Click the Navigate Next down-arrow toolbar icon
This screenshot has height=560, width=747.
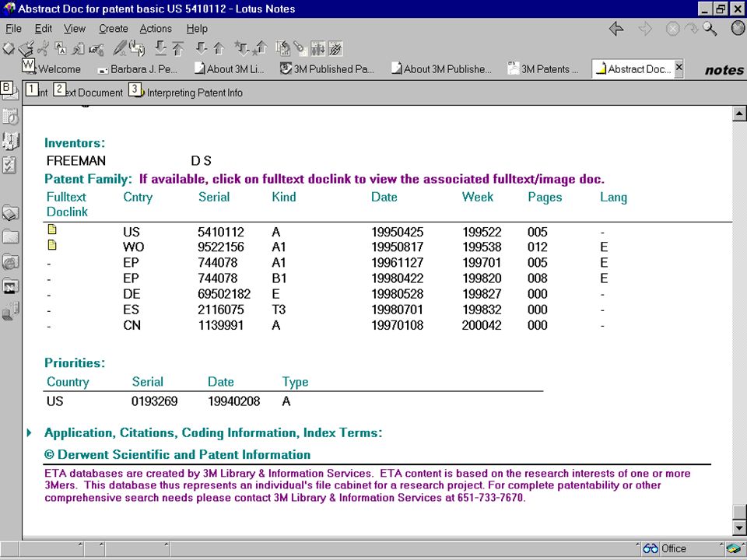202,48
